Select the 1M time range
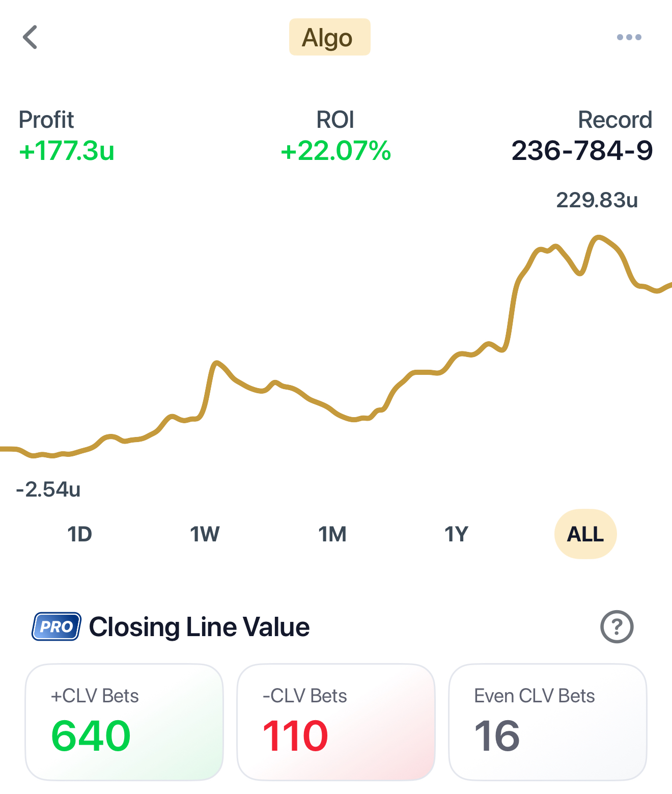Screen dimensions: 672x794 (x=332, y=534)
